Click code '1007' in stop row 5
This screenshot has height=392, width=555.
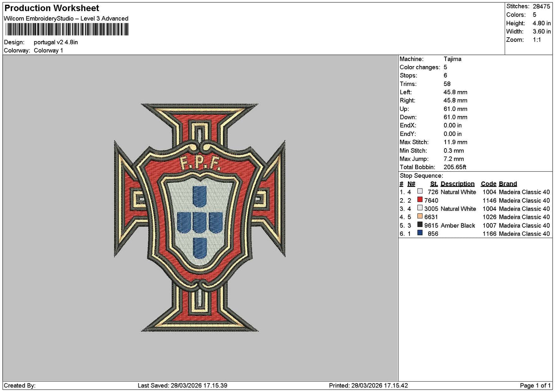489,225
